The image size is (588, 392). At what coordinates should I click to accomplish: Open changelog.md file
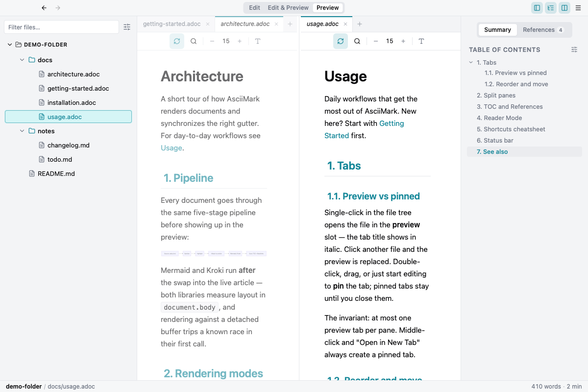[x=68, y=145]
